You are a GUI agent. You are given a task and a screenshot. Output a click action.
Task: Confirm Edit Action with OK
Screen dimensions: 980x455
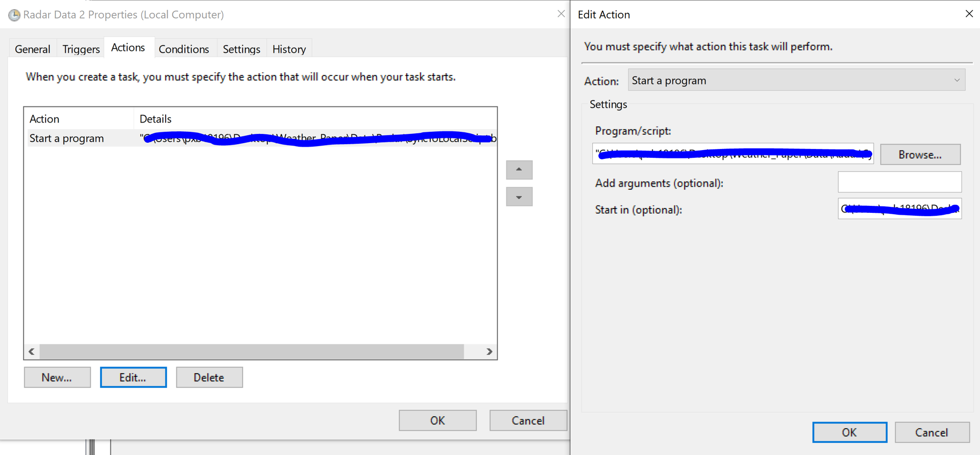[849, 432]
